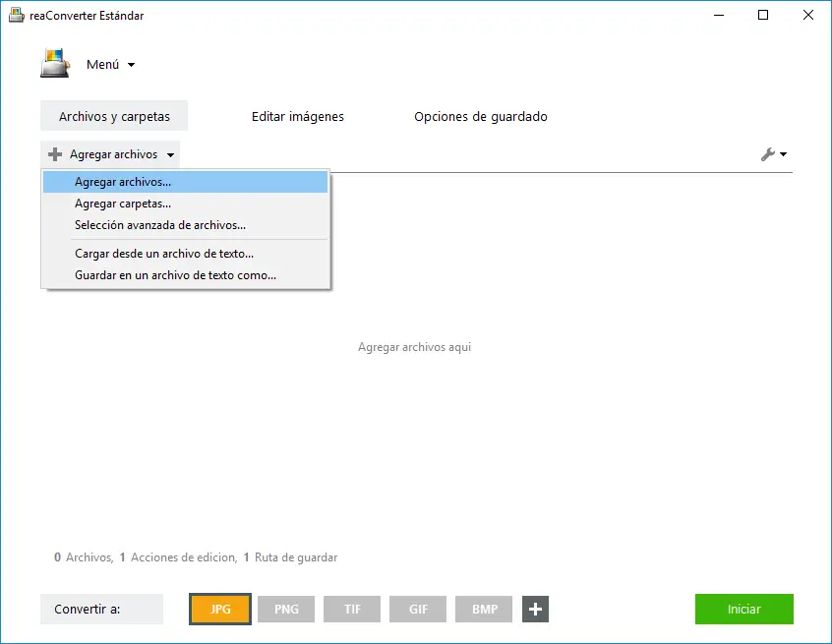Collapse the Agregar archivos dropdown arrow
The image size is (832, 644).
[170, 155]
